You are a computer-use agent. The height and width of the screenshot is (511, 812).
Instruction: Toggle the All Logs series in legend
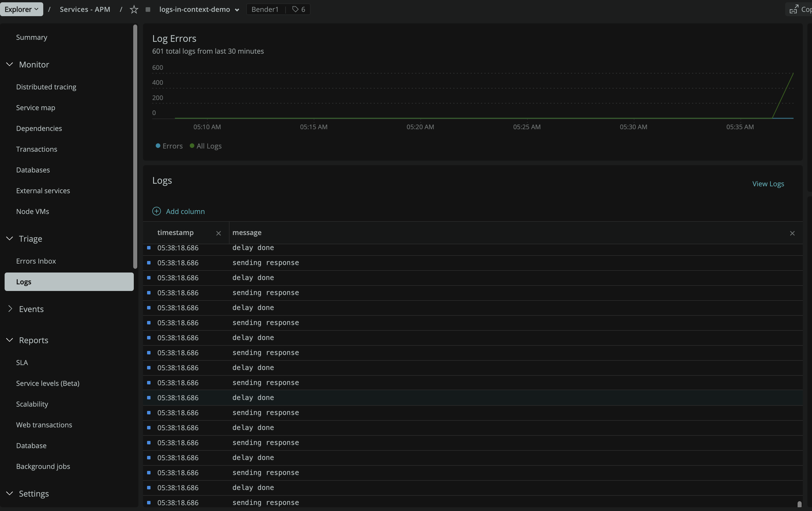pos(206,146)
